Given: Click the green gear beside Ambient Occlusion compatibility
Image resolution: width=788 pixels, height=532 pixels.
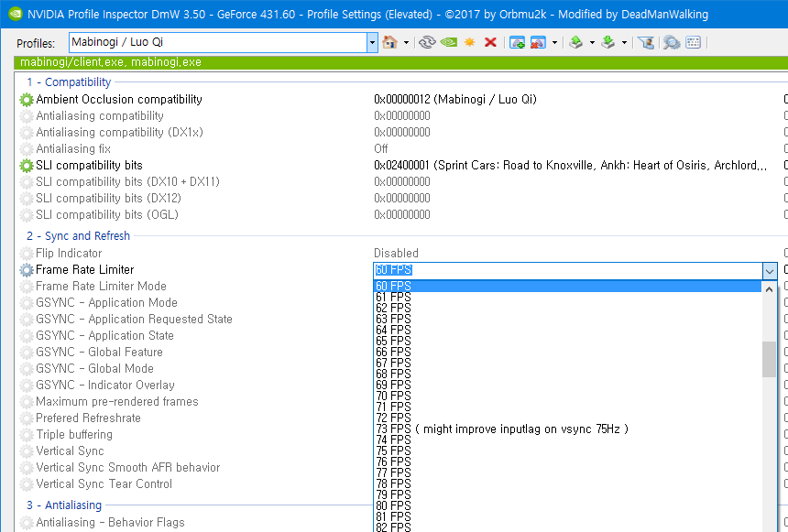Looking at the screenshot, I should click(27, 100).
